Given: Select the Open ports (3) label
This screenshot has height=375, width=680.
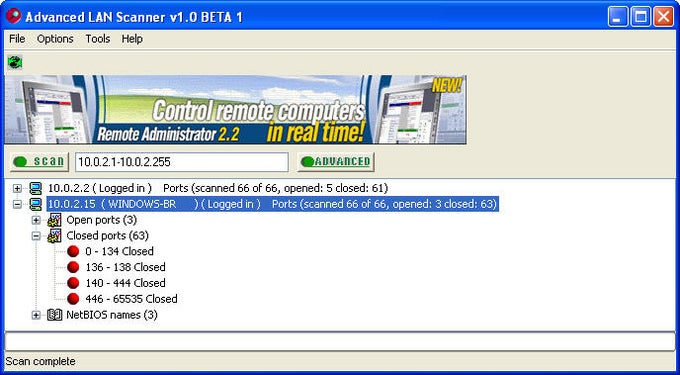Looking at the screenshot, I should pyautogui.click(x=101, y=220).
